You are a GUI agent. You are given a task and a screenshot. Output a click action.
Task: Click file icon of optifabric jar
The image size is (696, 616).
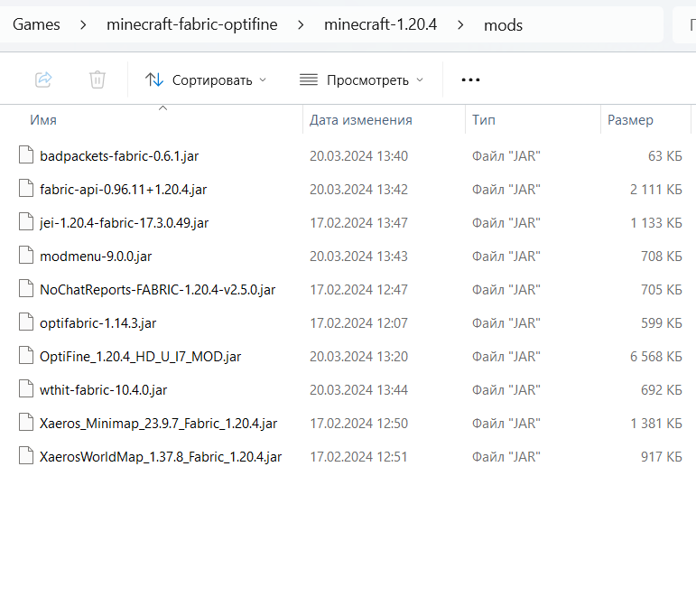[x=26, y=322]
